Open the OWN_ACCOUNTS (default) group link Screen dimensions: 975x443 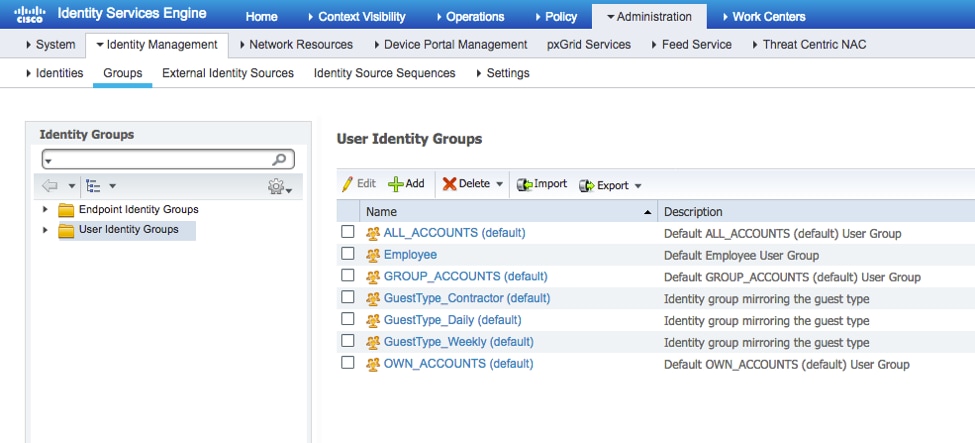(x=458, y=364)
